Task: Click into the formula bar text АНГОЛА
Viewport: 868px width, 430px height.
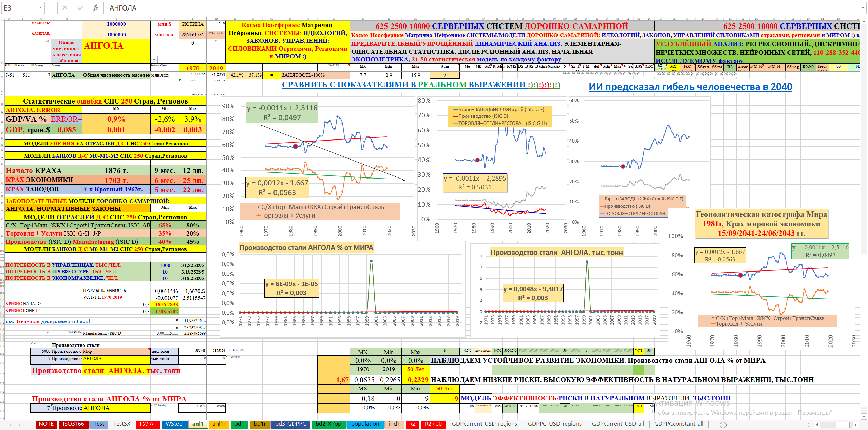Action: point(123,8)
